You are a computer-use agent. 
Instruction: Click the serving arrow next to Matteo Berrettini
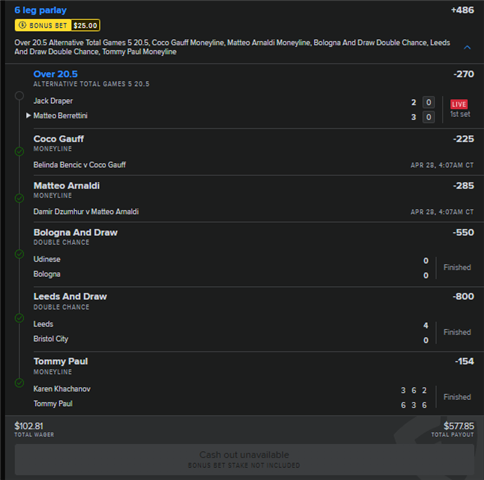[x=28, y=115]
